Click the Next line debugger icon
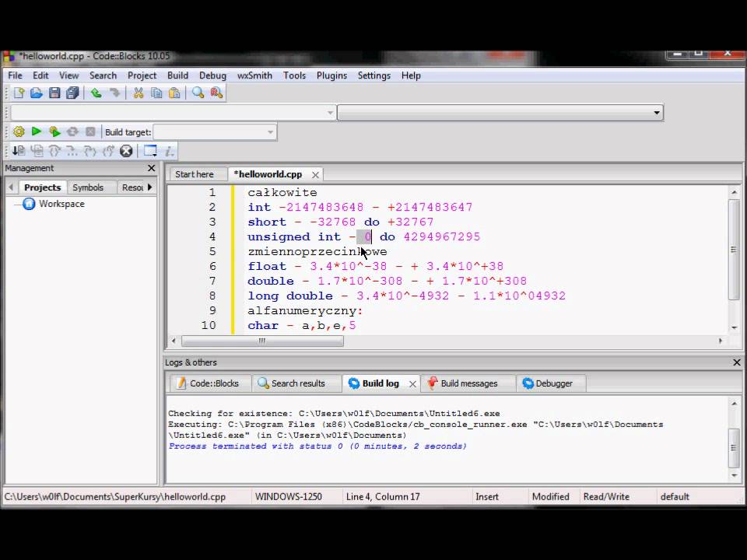The height and width of the screenshot is (560, 747). click(54, 151)
